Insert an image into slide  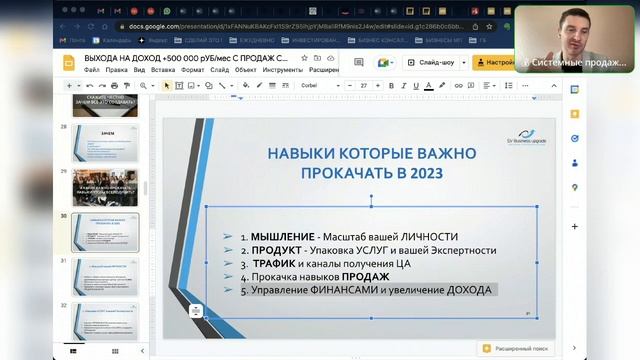coord(191,85)
